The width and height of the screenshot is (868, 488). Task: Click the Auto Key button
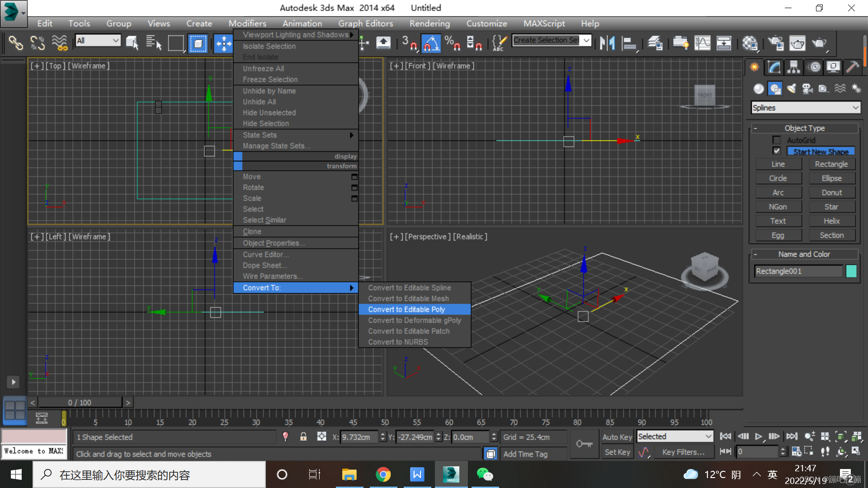click(617, 437)
